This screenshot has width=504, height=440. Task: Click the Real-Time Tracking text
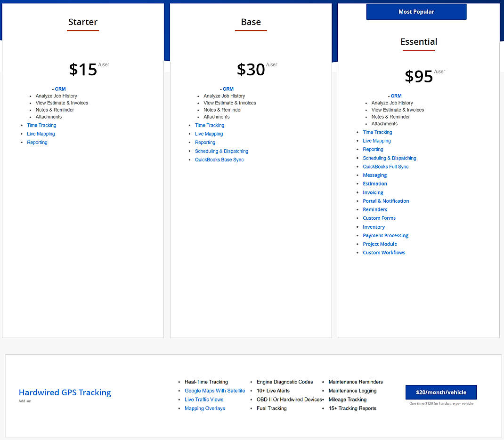click(x=206, y=382)
